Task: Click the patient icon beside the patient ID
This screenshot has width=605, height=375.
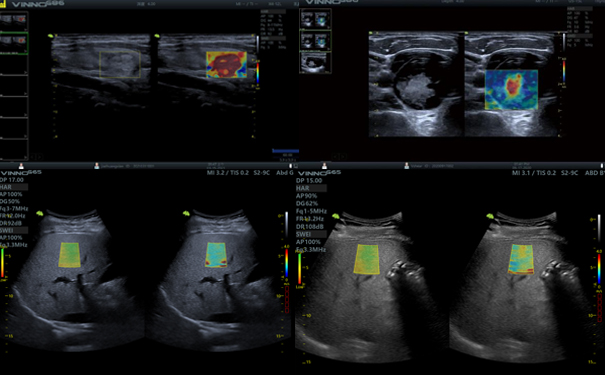Action: click(96, 166)
